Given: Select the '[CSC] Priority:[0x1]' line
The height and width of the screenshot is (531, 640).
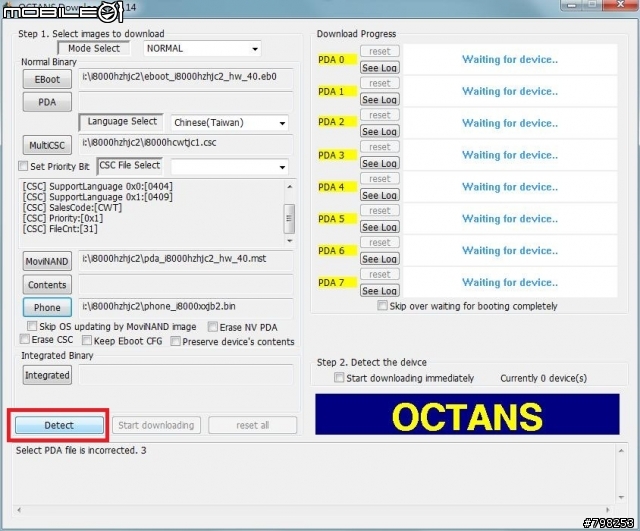Looking at the screenshot, I should [x=63, y=218].
